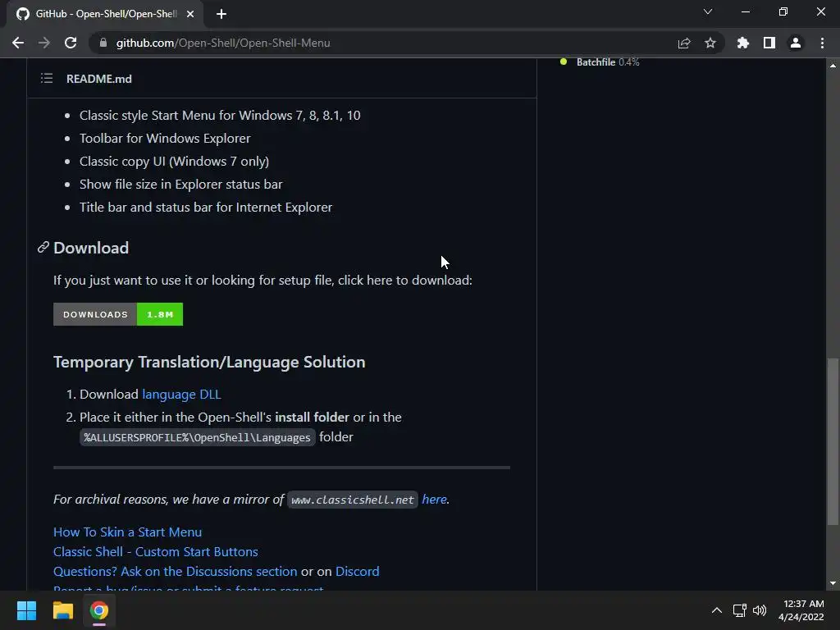Click the Batchfile language entry
This screenshot has width=840, height=630.
[x=600, y=62]
